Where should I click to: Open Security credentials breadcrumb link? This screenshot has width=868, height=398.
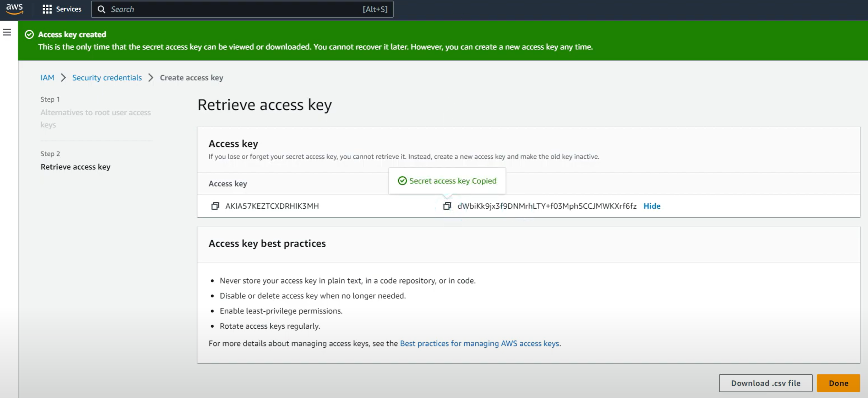(107, 77)
